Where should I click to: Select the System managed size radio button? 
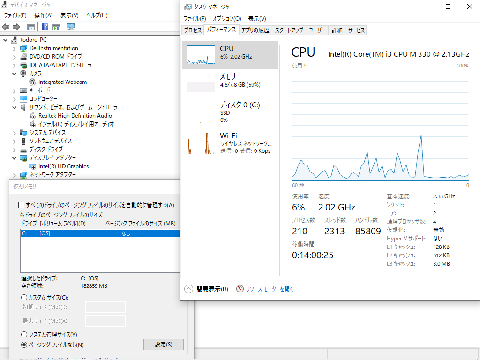[x=24, y=334]
